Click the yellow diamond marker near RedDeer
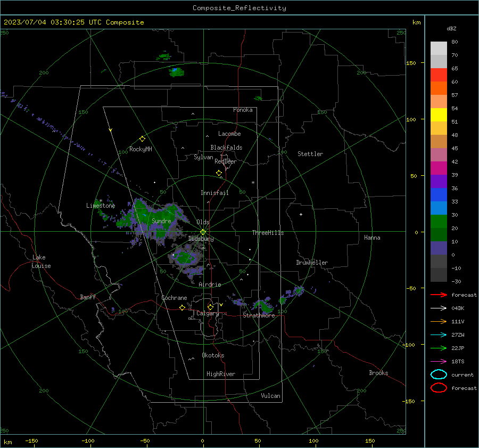This screenshot has height=448, width=479. click(219, 173)
